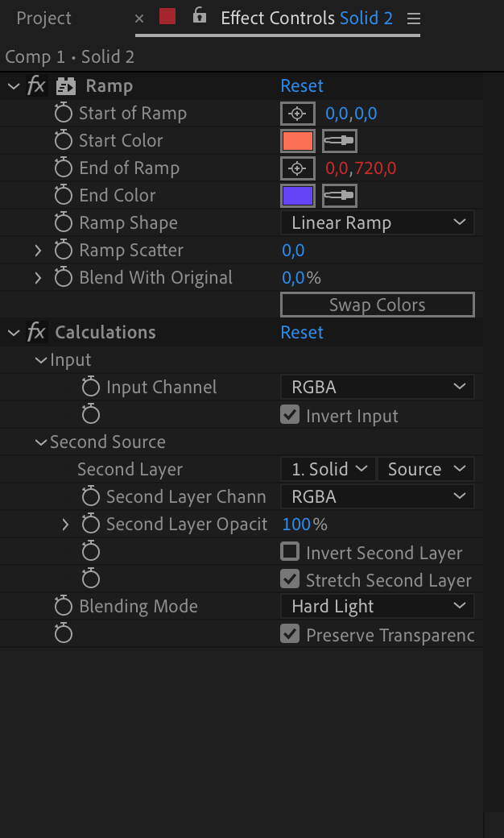This screenshot has width=504, height=838.
Task: Toggle the Blending Mode stopwatch
Action: coord(64,606)
